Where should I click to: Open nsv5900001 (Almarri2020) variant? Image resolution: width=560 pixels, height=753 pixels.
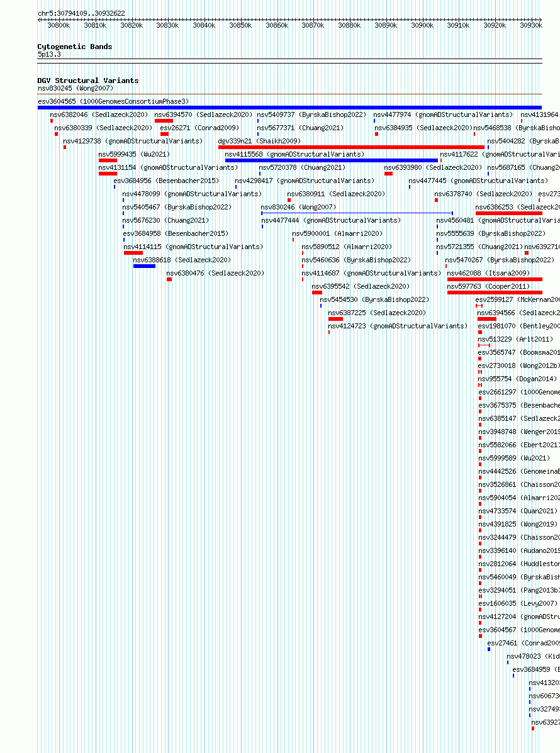click(x=337, y=233)
